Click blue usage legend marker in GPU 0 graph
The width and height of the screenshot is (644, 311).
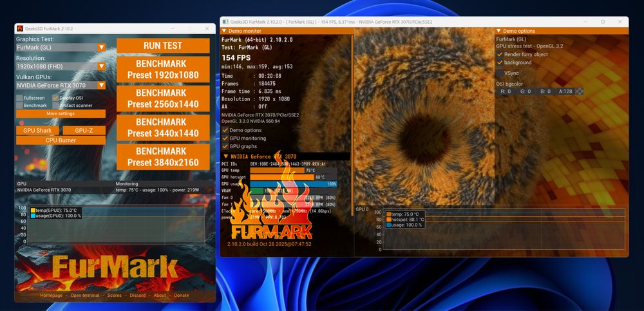pos(388,225)
